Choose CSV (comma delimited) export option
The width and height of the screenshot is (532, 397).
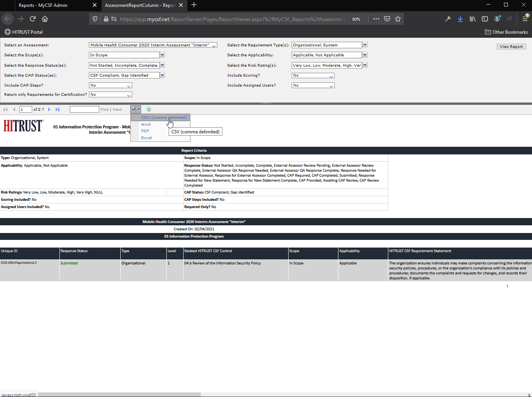click(x=164, y=118)
